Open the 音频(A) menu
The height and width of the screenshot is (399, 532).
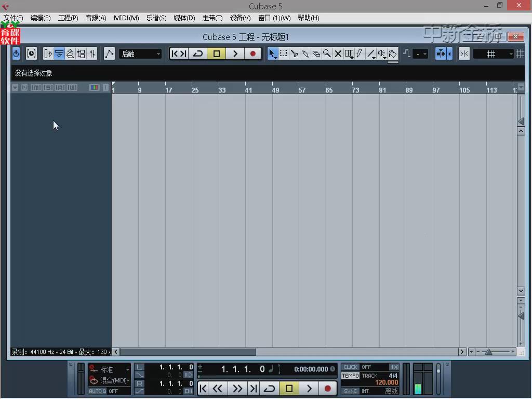tap(96, 18)
